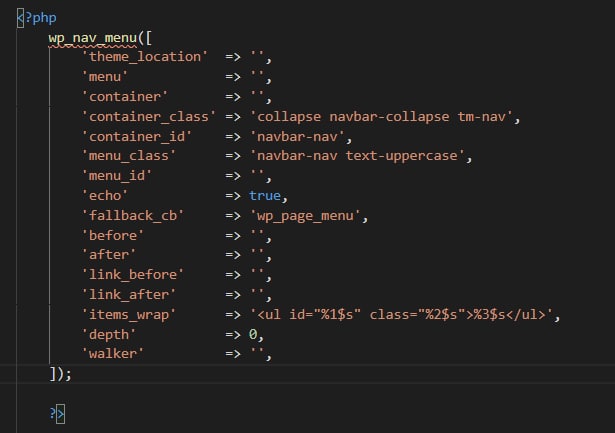Click the 'wp_page_menu' string value

[x=306, y=215]
